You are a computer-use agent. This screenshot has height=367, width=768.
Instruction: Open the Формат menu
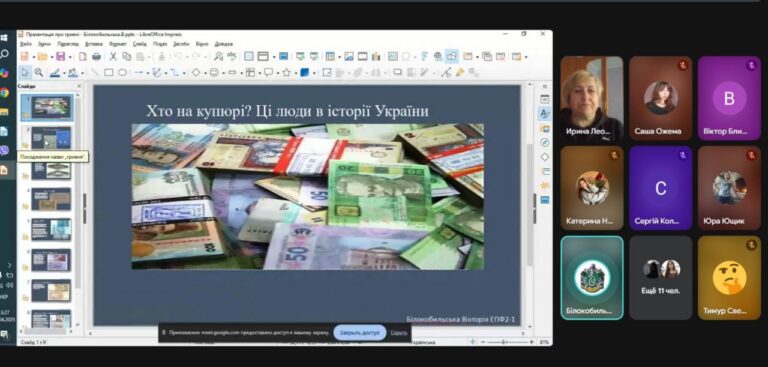(x=118, y=44)
